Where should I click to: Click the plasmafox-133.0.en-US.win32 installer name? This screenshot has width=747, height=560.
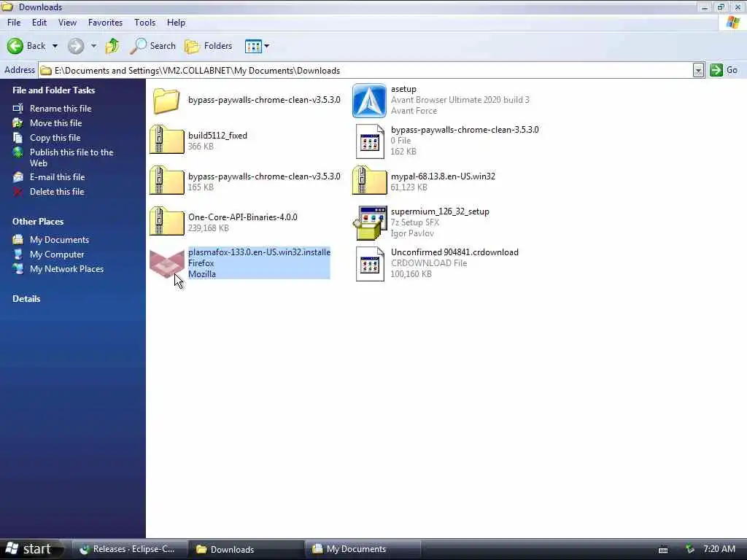(259, 252)
